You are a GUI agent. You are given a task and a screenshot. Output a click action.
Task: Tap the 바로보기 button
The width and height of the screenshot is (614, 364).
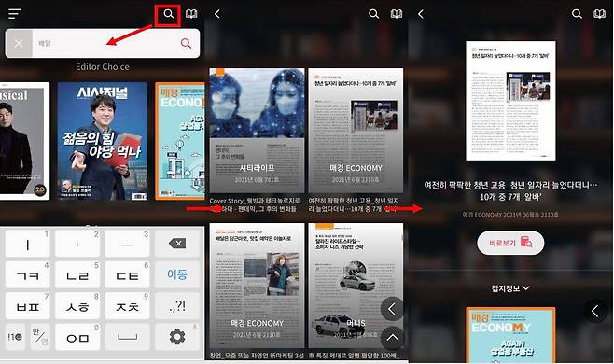coord(510,243)
